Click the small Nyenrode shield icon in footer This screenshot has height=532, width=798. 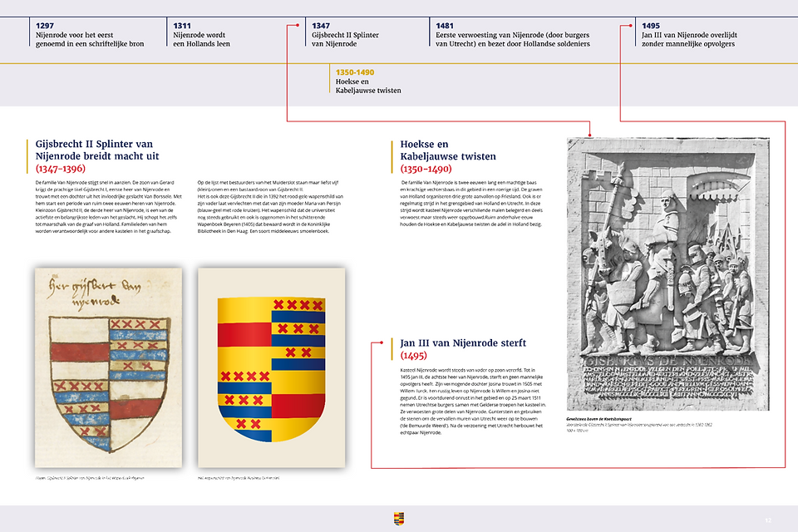399,519
